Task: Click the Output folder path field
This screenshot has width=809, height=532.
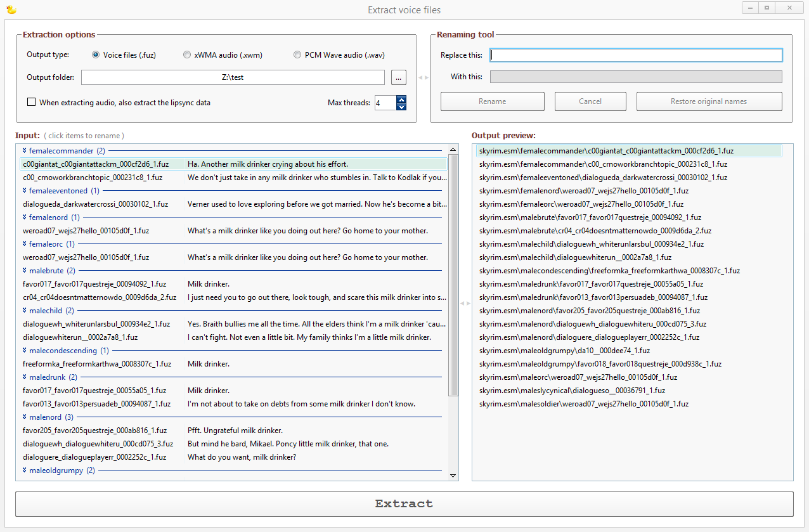Action: point(233,77)
